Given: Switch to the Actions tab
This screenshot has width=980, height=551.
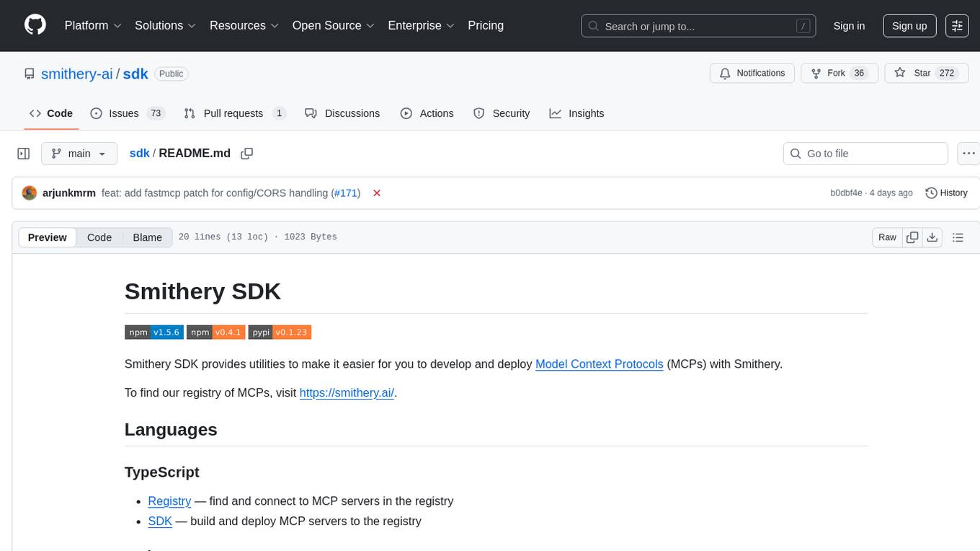Looking at the screenshot, I should click(427, 113).
